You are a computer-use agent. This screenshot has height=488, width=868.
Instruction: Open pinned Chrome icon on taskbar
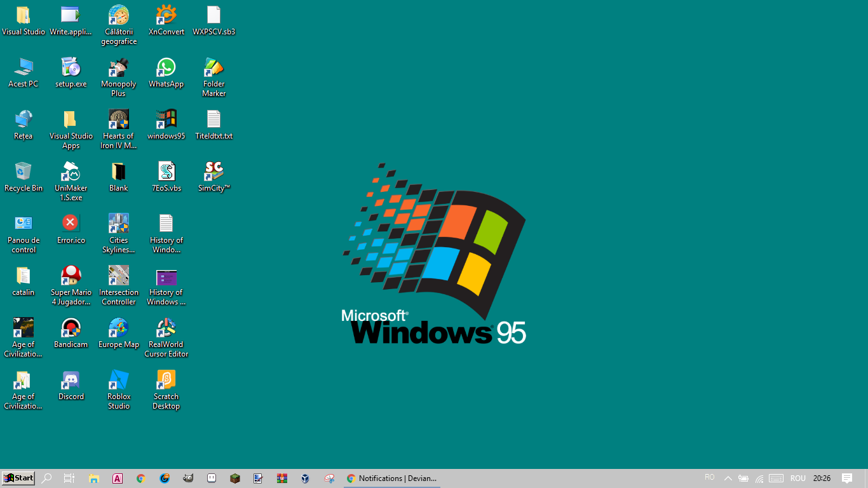point(141,478)
